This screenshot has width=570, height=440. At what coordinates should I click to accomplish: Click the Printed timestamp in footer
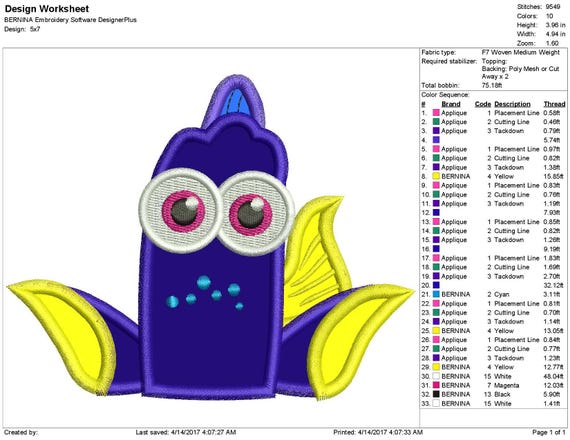pos(378,432)
